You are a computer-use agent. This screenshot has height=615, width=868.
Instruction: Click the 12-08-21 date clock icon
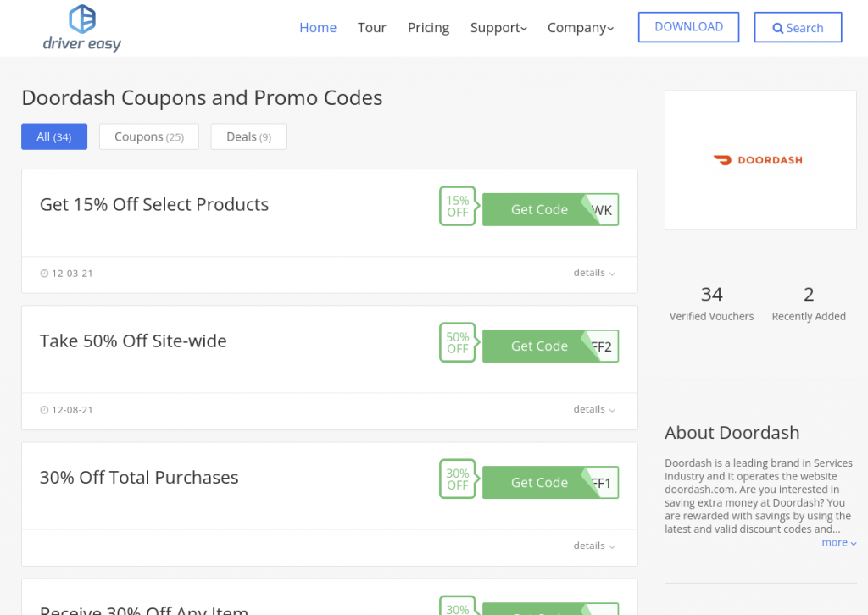(x=44, y=410)
